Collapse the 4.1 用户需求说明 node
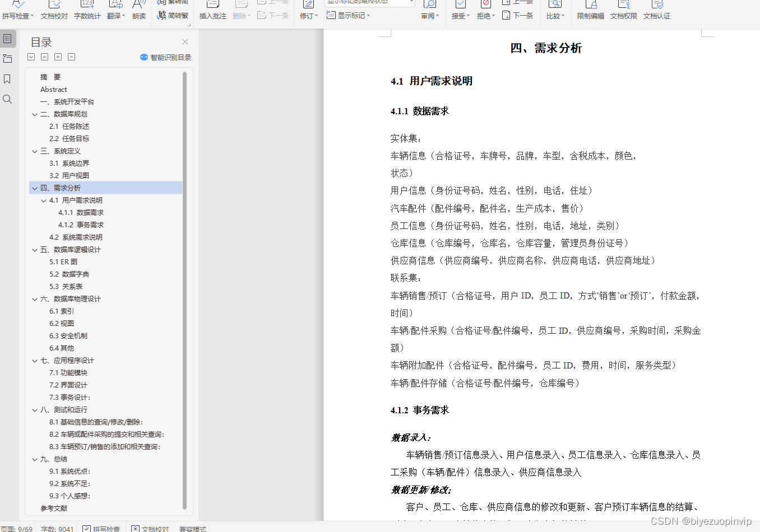760x532 pixels. 44,200
